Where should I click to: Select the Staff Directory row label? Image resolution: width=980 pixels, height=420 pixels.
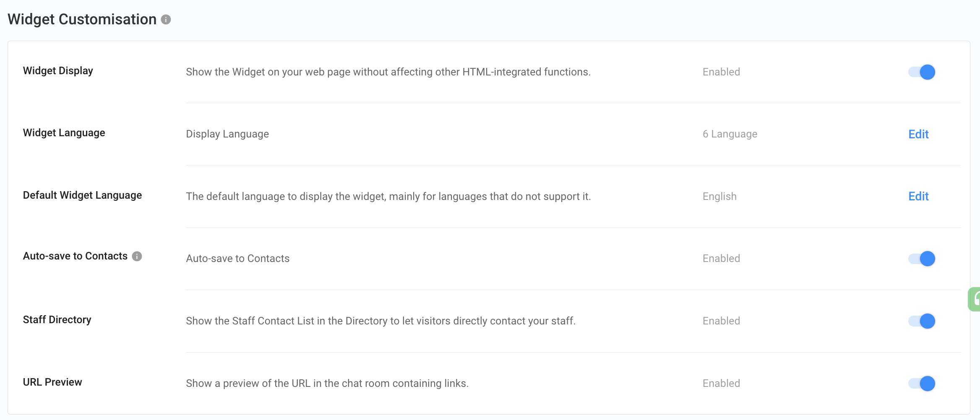click(x=57, y=320)
